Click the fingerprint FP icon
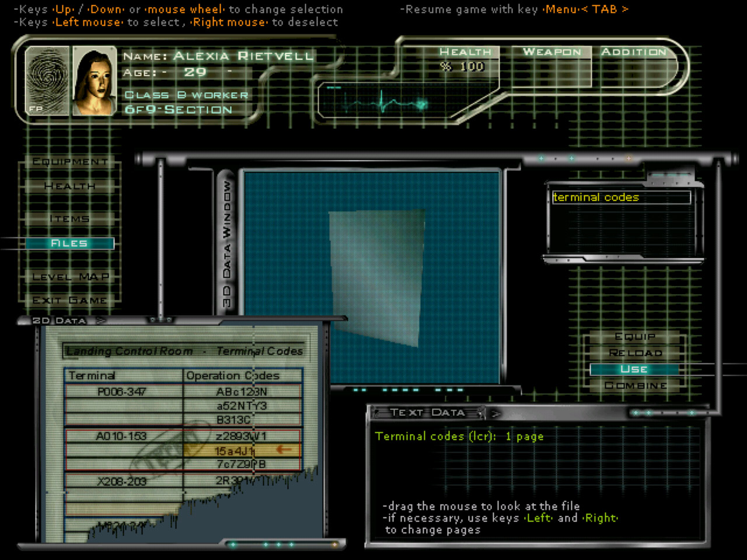The width and height of the screenshot is (747, 560). tap(47, 80)
